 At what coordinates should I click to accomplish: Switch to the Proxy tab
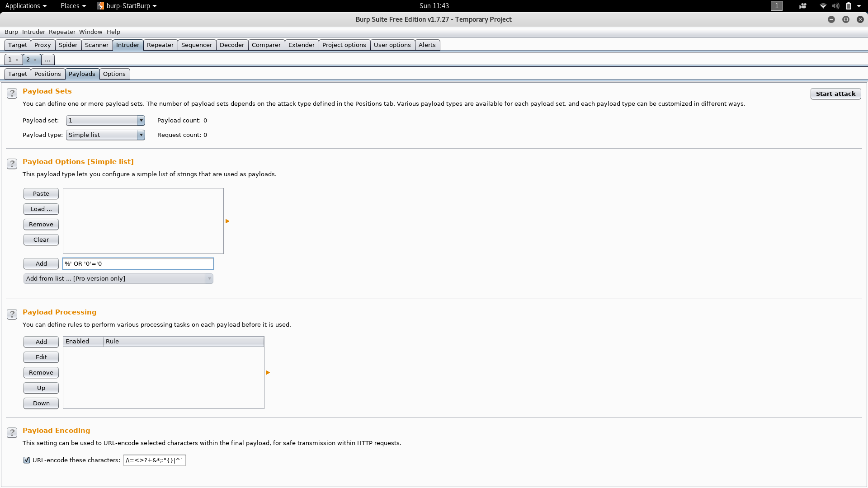point(42,45)
